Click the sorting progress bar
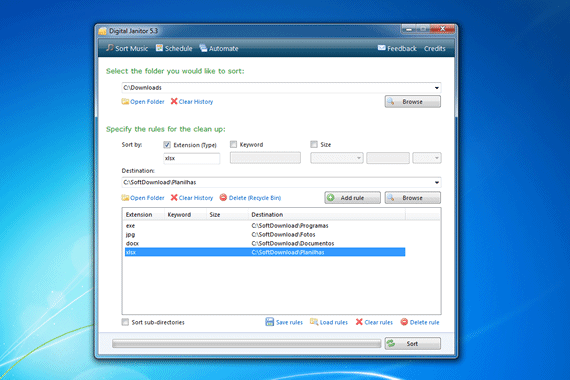The height and width of the screenshot is (380, 570). click(x=246, y=344)
